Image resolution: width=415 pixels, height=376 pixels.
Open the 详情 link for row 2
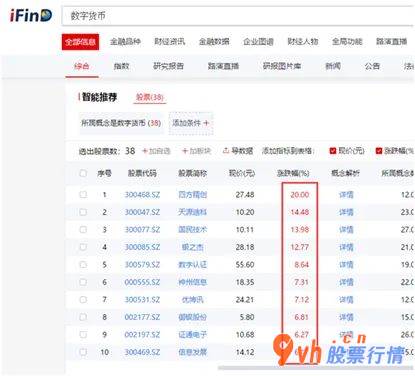pyautogui.click(x=346, y=212)
